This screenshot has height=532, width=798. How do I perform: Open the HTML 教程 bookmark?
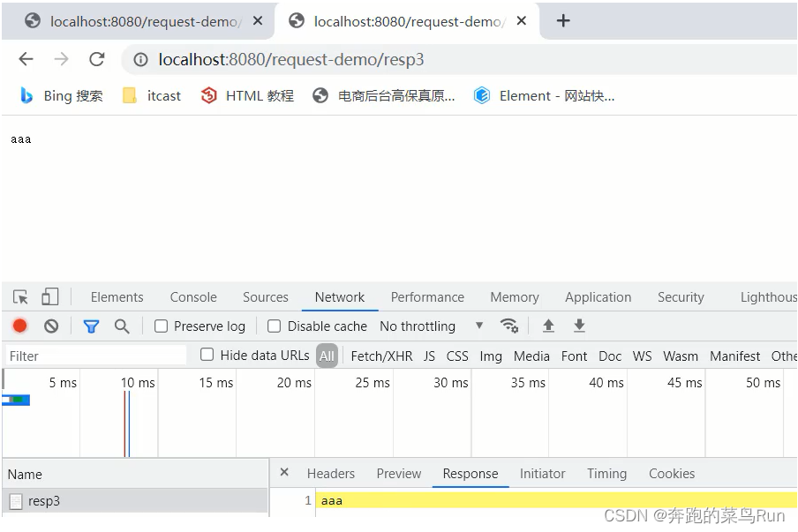pyautogui.click(x=256, y=95)
